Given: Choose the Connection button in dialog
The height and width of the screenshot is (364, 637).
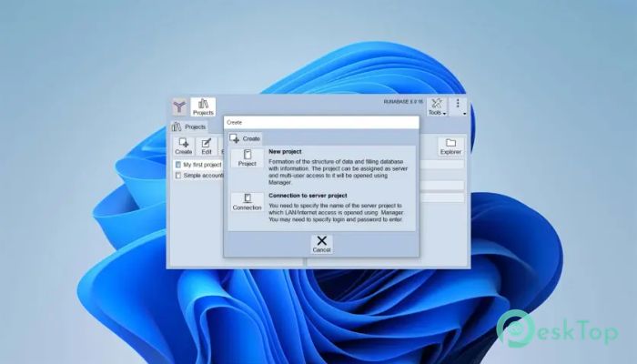Looking at the screenshot, I should point(247,202).
